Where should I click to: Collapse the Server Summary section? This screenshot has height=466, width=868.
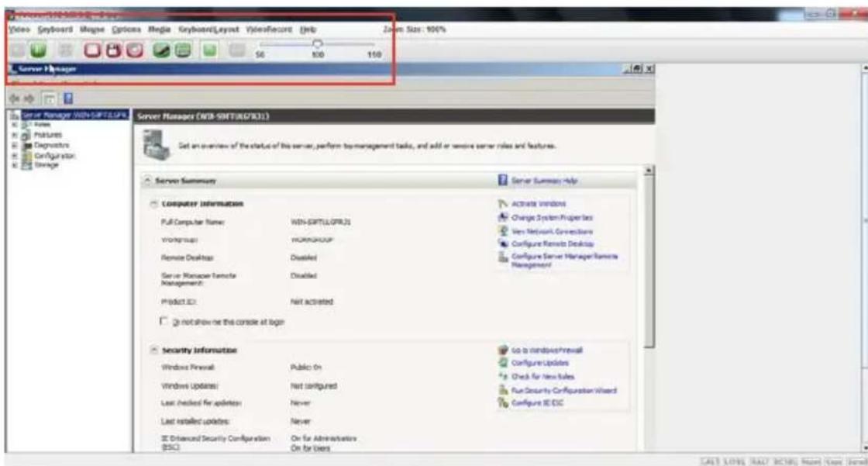[147, 181]
